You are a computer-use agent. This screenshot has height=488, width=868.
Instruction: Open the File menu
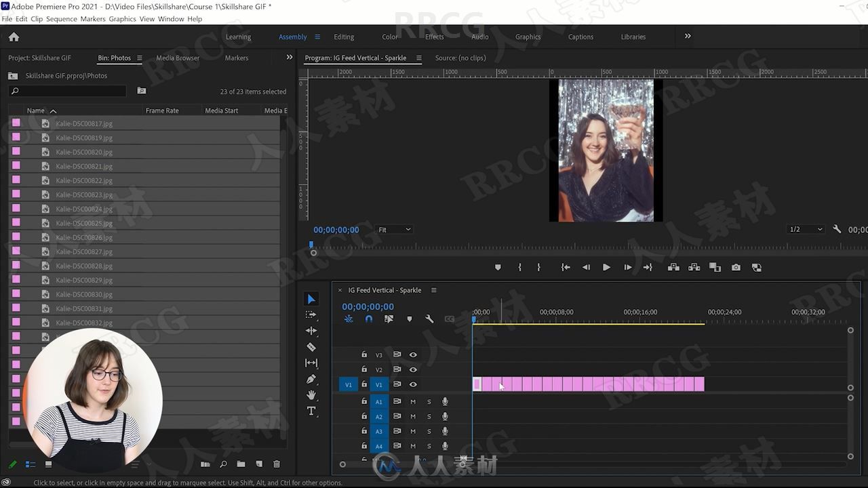coord(7,19)
